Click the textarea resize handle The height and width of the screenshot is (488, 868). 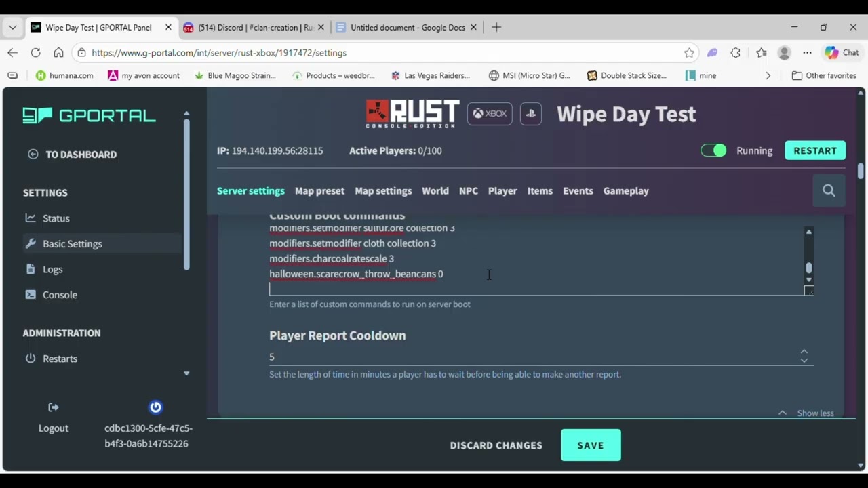coord(808,290)
